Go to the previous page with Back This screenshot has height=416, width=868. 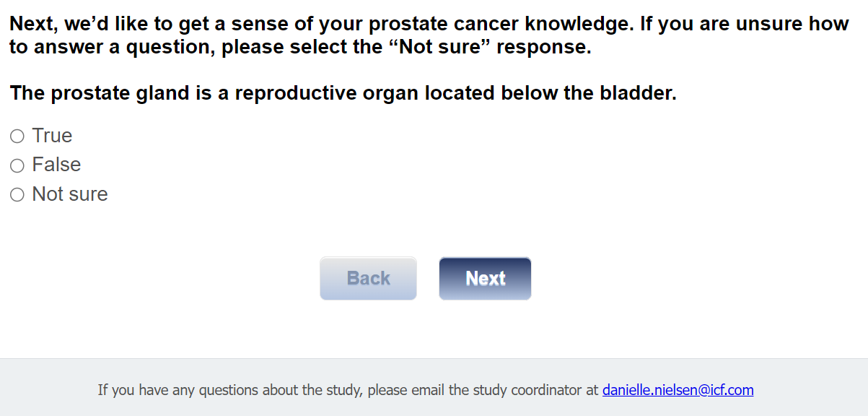368,278
